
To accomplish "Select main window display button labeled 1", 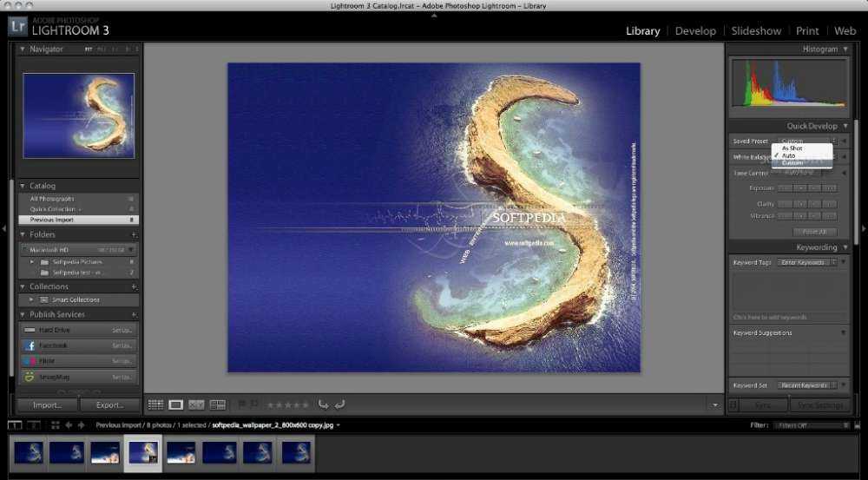I will (15, 425).
